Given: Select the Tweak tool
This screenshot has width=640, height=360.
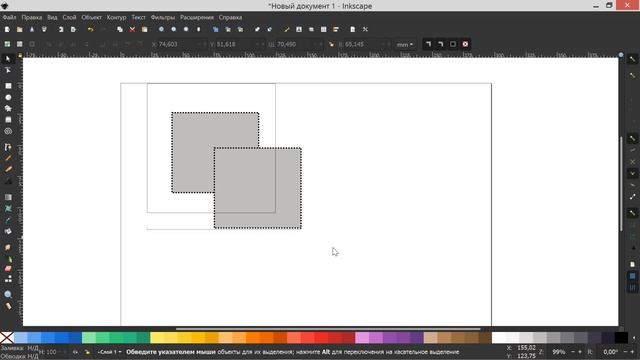Looking at the screenshot, I should [8, 247].
